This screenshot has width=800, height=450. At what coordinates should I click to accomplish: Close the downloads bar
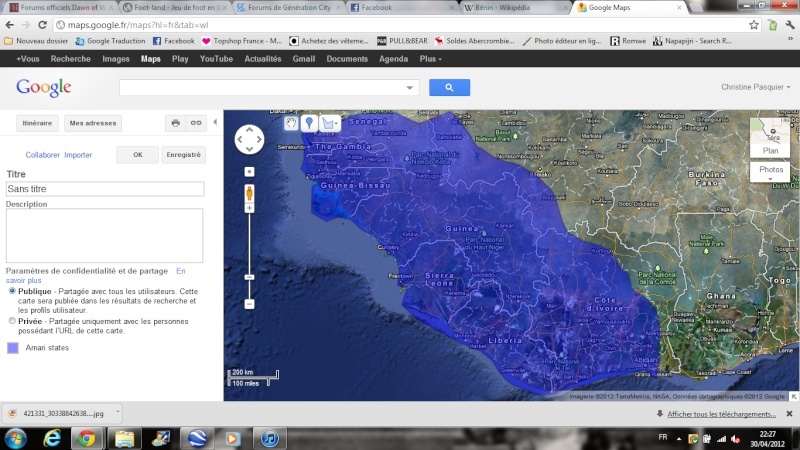pyautogui.click(x=789, y=414)
